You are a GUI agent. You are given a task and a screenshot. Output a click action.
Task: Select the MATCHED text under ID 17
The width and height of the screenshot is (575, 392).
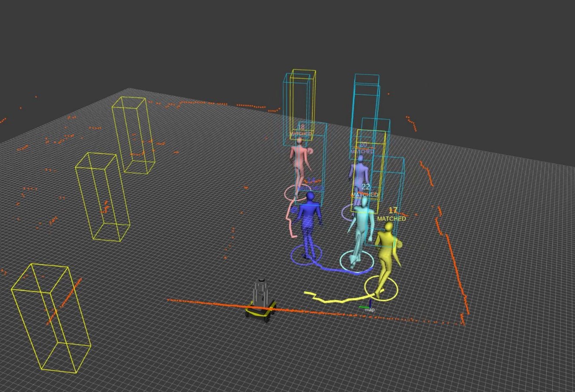coord(392,219)
